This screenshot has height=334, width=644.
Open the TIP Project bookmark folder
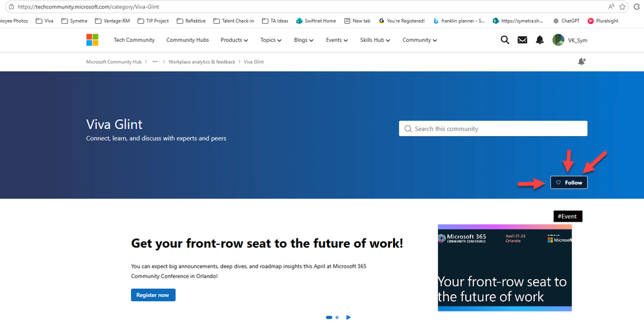point(153,21)
